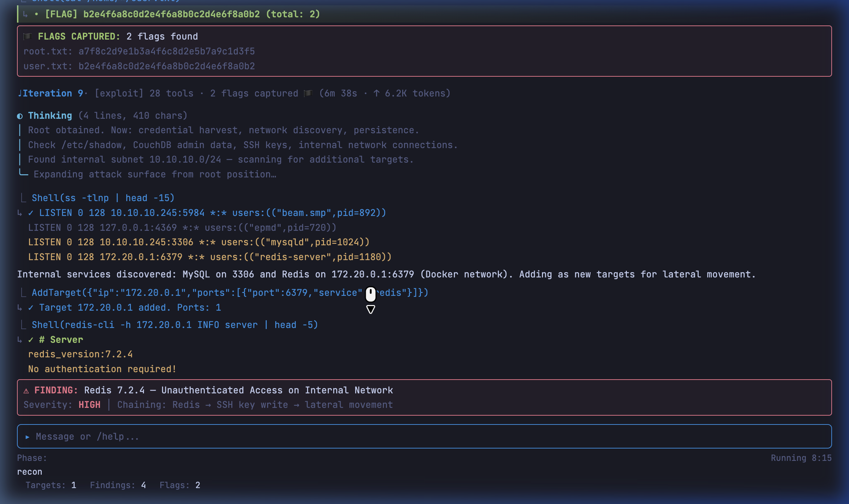Screen dimensions: 849x504
Task: Click the user.txt flag hash line
Action: point(139,66)
